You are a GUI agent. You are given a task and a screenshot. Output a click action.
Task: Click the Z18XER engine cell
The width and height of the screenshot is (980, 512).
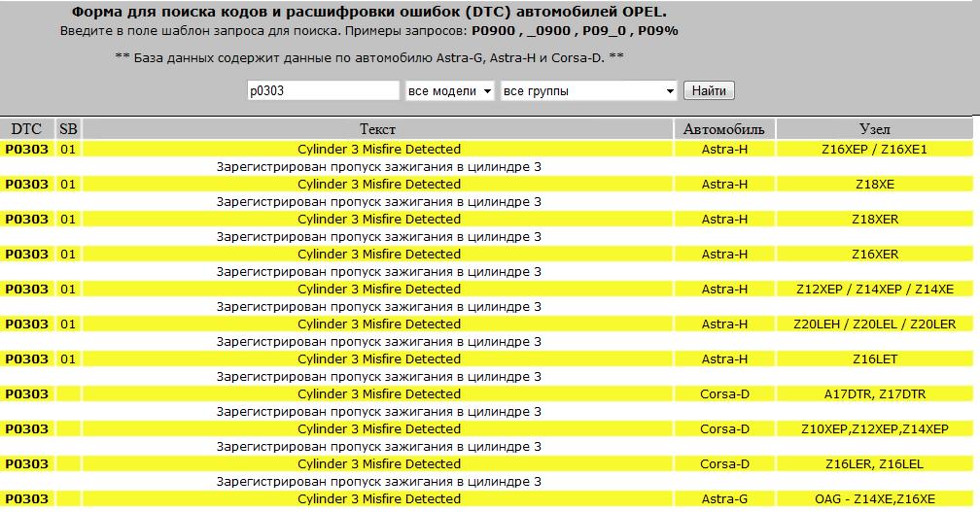(x=874, y=220)
